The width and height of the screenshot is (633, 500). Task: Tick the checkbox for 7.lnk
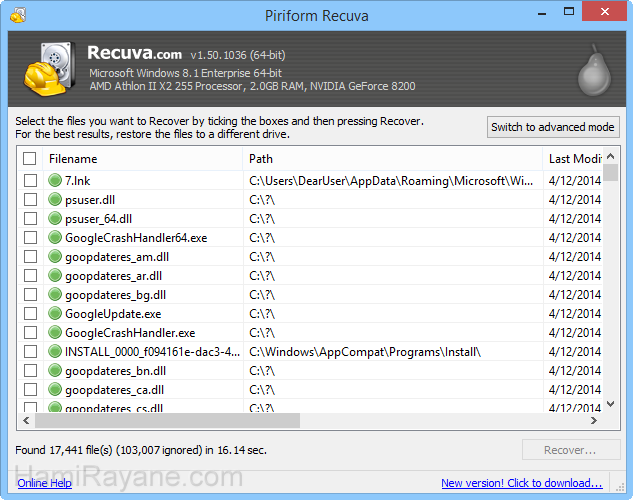click(30, 180)
